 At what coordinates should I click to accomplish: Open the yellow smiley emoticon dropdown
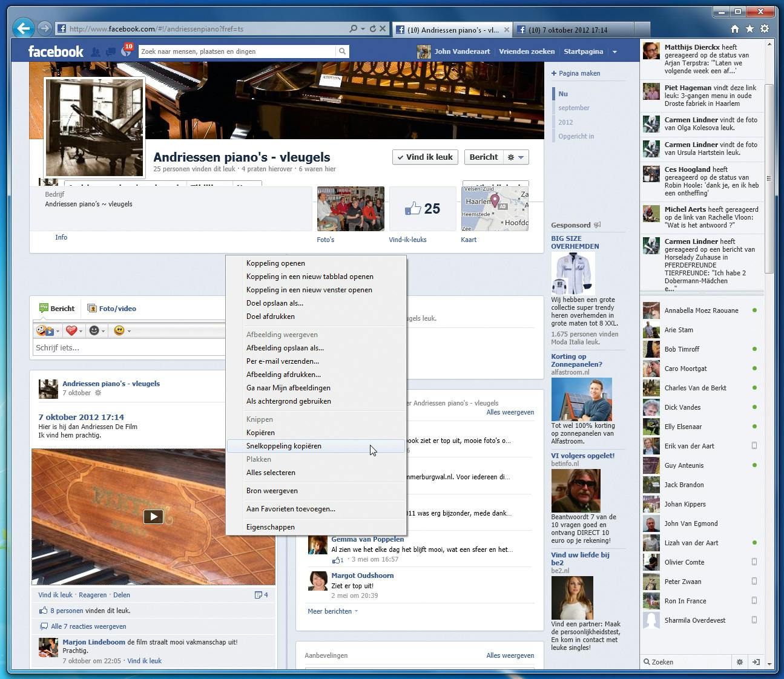tap(122, 330)
